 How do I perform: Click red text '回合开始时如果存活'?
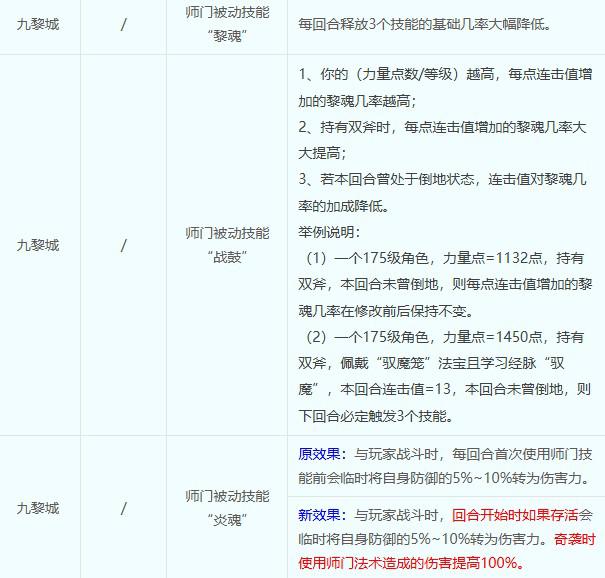point(515,515)
